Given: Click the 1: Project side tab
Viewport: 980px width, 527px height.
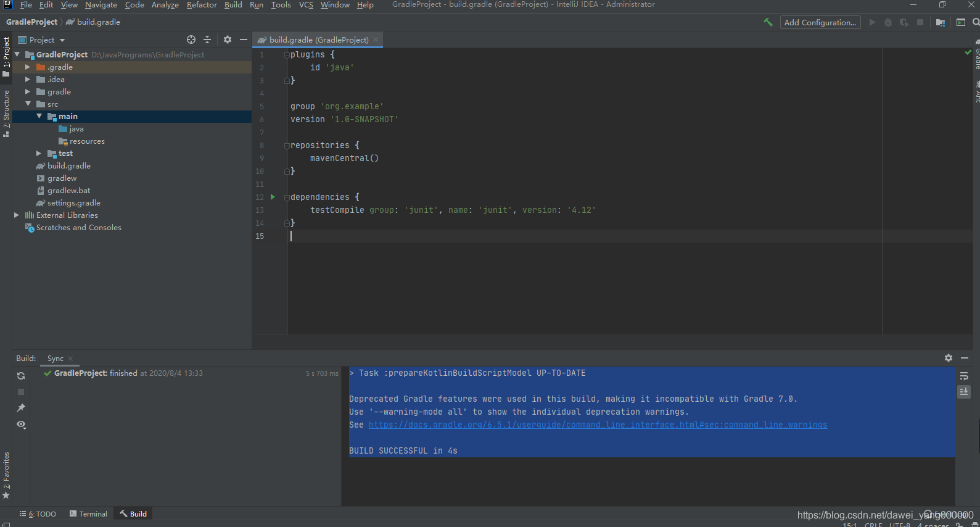Looking at the screenshot, I should [x=6, y=56].
